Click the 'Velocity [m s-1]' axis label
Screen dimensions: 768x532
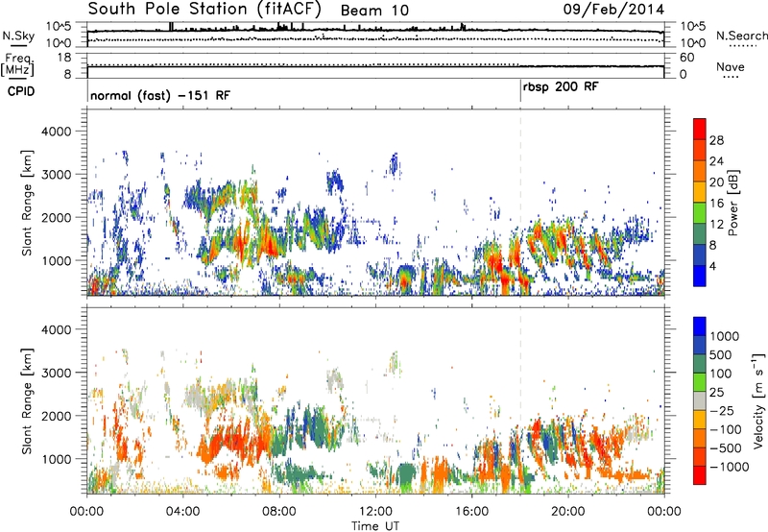click(758, 400)
